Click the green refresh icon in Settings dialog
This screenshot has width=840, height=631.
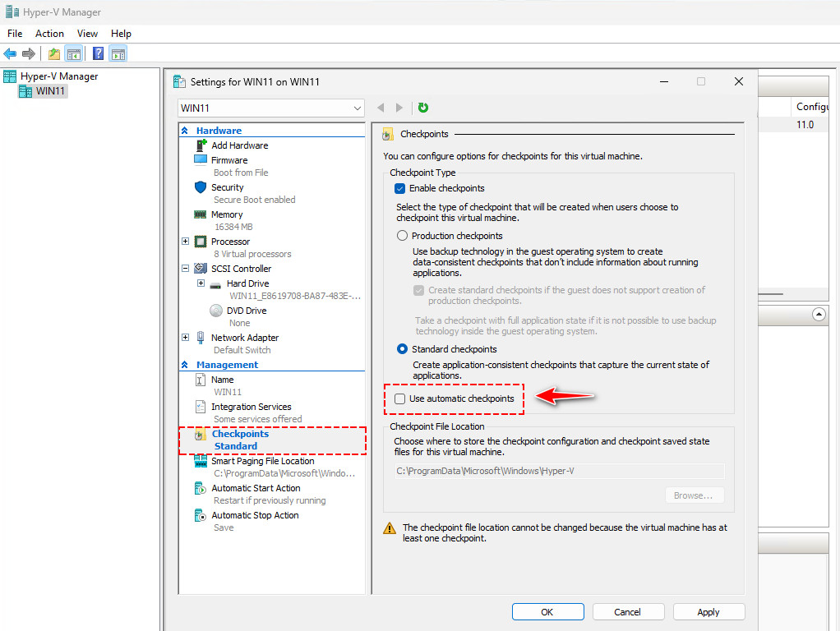tap(423, 108)
